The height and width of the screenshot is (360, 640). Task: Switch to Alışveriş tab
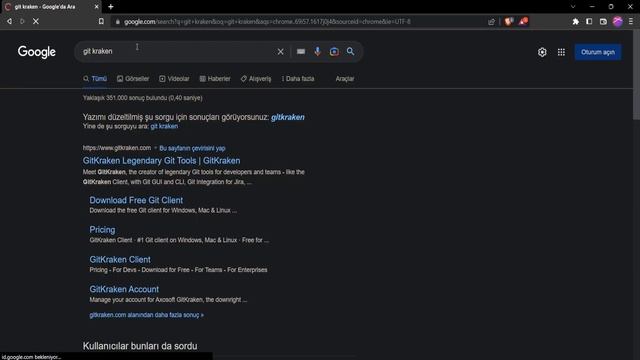click(x=256, y=79)
